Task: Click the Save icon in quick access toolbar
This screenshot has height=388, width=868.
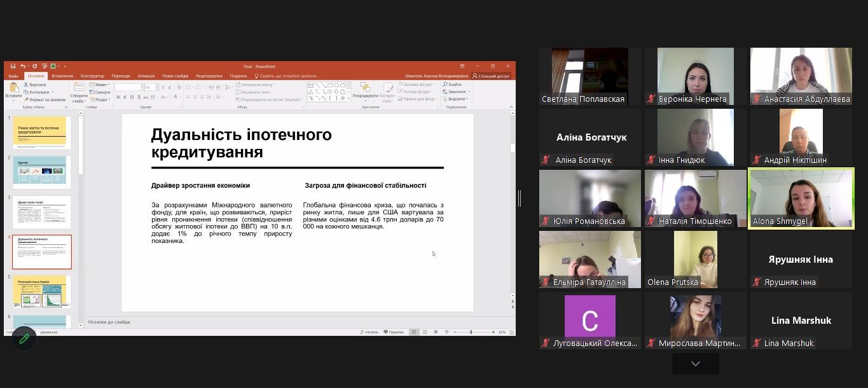Action: 13,66
